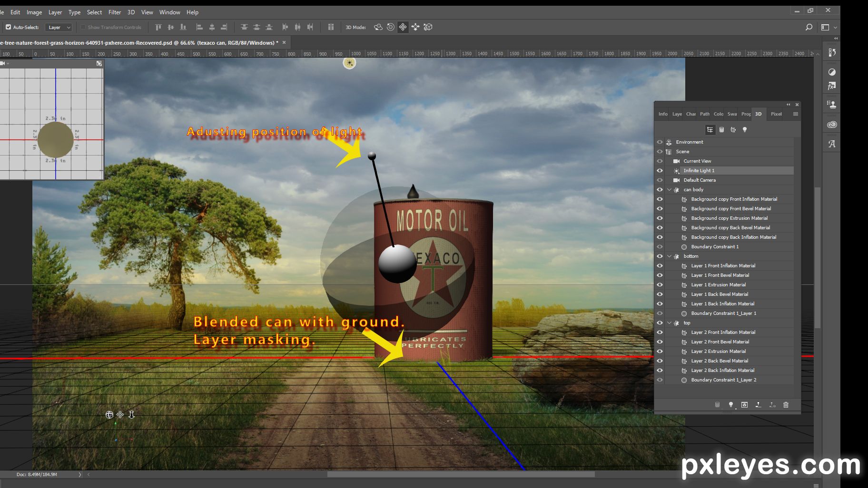Image resolution: width=868 pixels, height=488 pixels.
Task: Show whole scene filter in 3D panel
Action: [x=710, y=130]
